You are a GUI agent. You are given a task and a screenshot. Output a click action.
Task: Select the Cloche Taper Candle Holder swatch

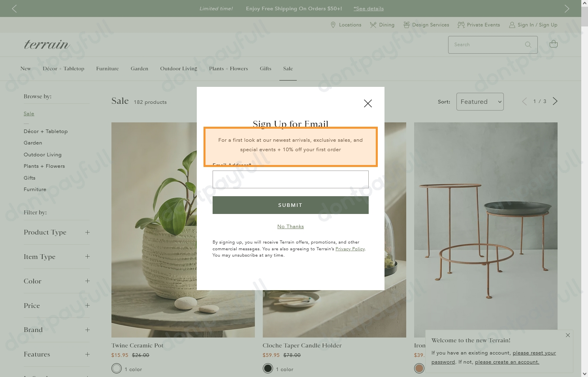[268, 369]
